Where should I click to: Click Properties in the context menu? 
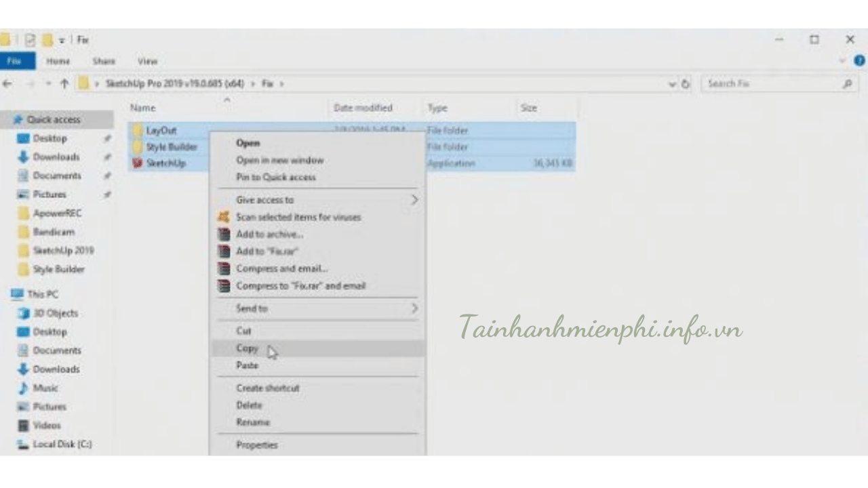[x=256, y=445]
